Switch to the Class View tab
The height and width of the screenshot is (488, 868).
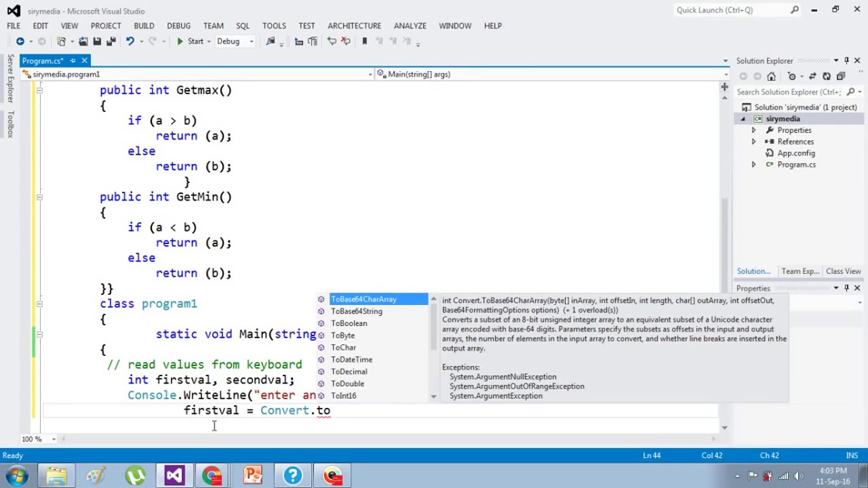[x=843, y=271]
